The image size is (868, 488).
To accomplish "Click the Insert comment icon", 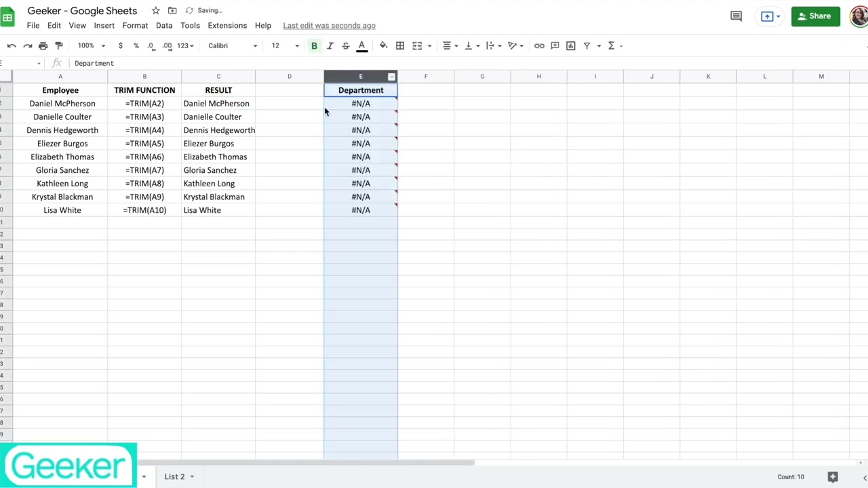I will click(555, 45).
